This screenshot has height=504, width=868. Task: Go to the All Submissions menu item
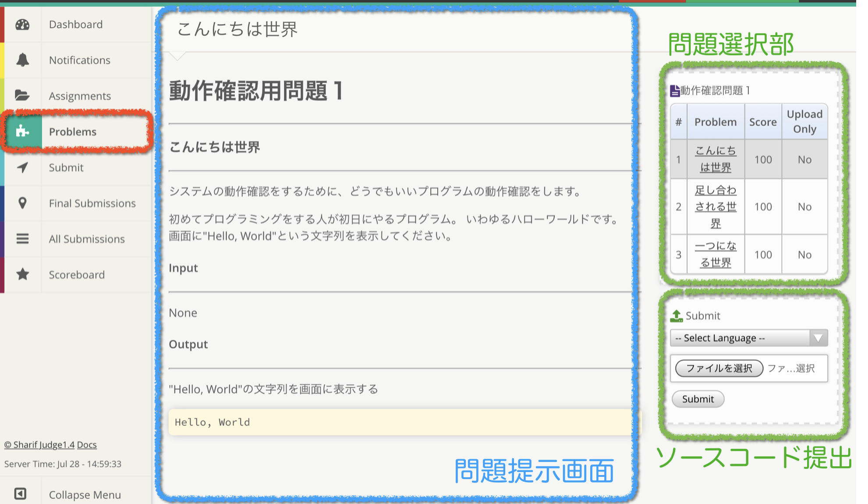click(x=87, y=239)
